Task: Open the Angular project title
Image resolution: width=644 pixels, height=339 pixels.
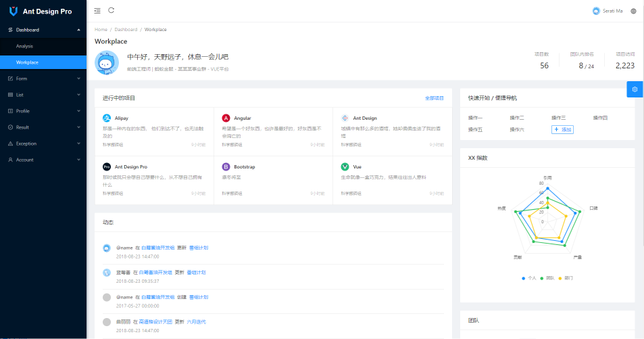Action: tap(243, 118)
